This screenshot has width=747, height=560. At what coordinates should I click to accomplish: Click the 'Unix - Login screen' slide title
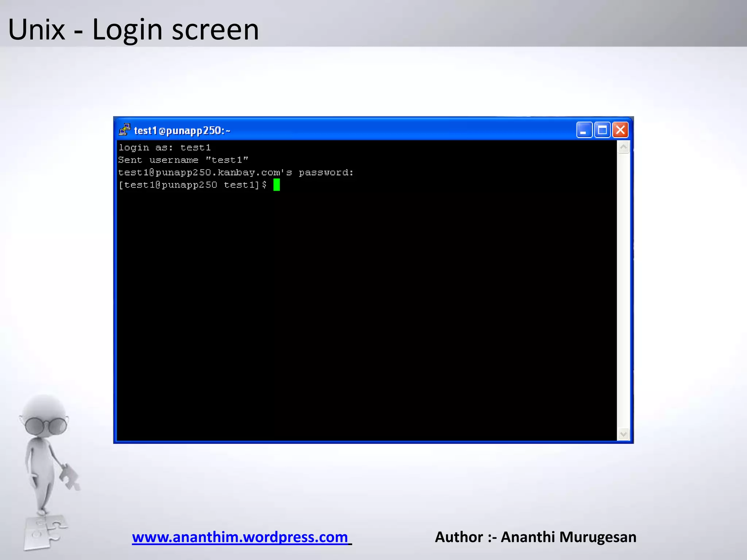tap(133, 29)
